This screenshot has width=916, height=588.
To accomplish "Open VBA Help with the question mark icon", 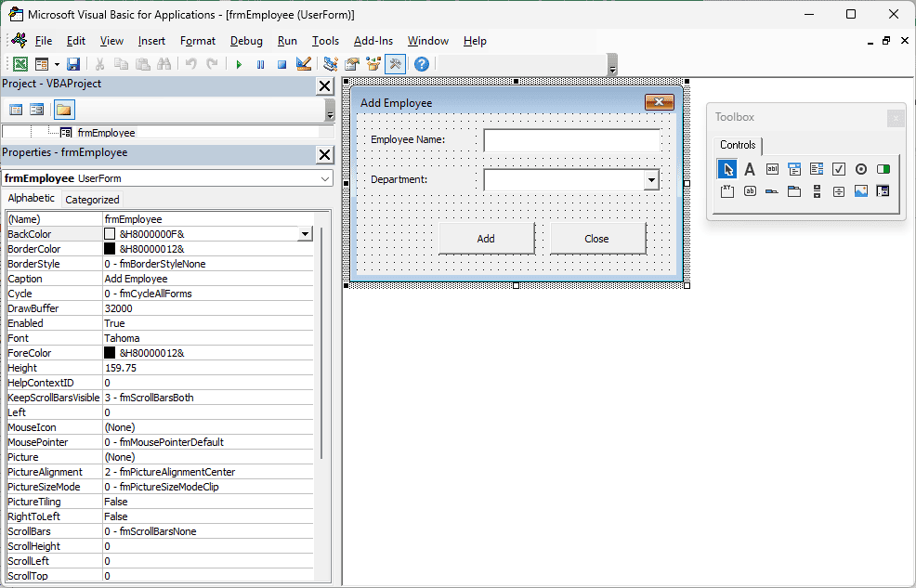I will [x=422, y=64].
